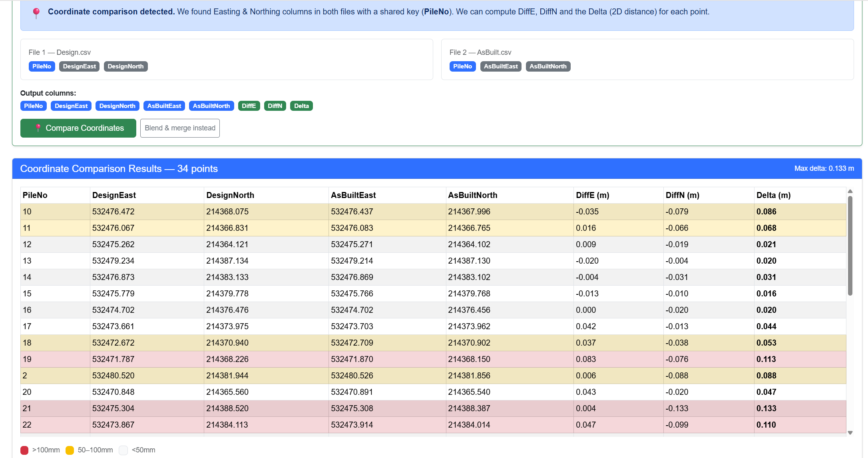
Task: Click the yellow 50–100mm legend swatch
Action: coord(70,450)
